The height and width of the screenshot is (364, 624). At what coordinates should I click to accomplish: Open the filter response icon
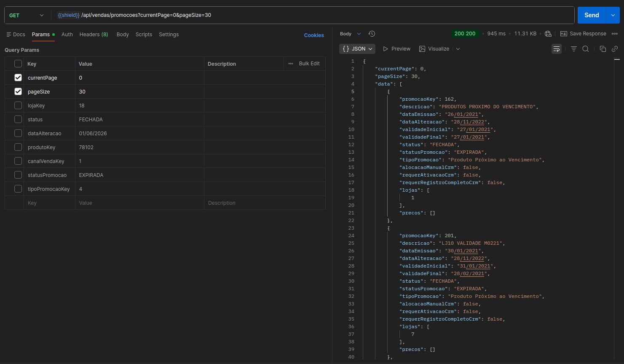pos(574,49)
